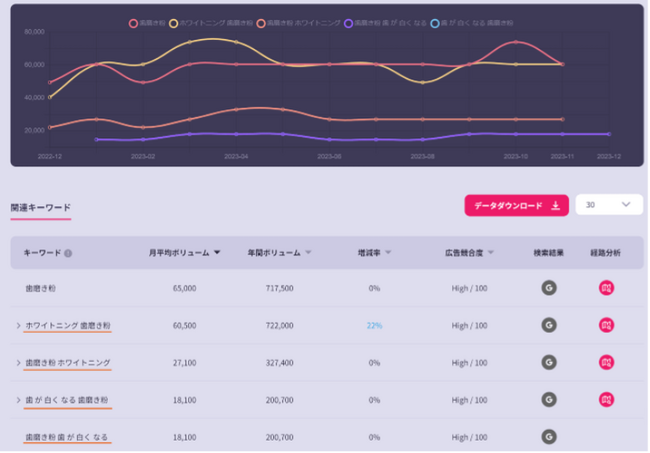Viewport: 650px width, 453px height.
Task: Sort by 月平均ボリューム column header
Action: click(184, 253)
